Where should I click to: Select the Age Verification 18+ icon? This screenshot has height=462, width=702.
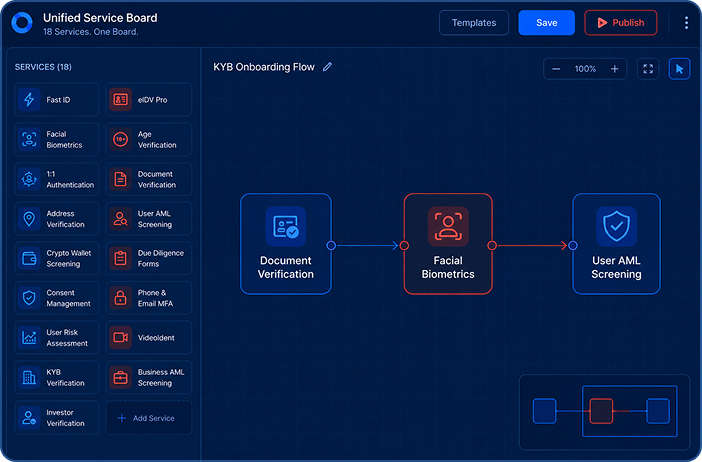click(x=120, y=139)
